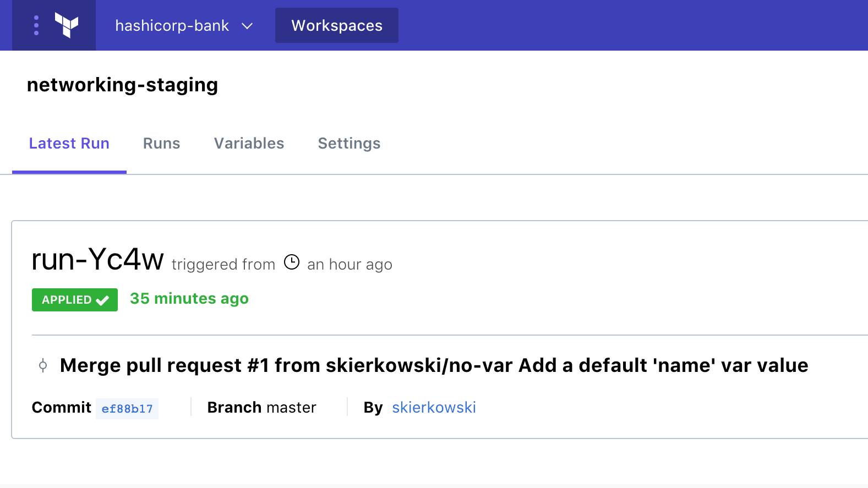
Task: Open the three-dot vertical menu
Action: pos(36,25)
